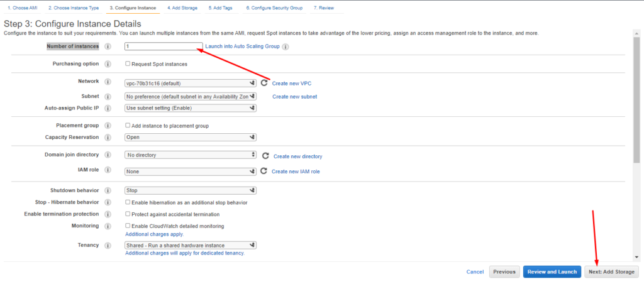Click info icon next to Subnet
The image size is (644, 284).
(x=108, y=97)
